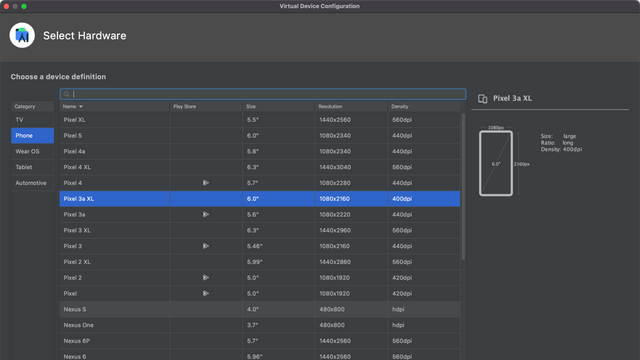This screenshot has height=360, width=640.
Task: Click Play Store icon in Pixel 4 row
Action: (x=206, y=183)
